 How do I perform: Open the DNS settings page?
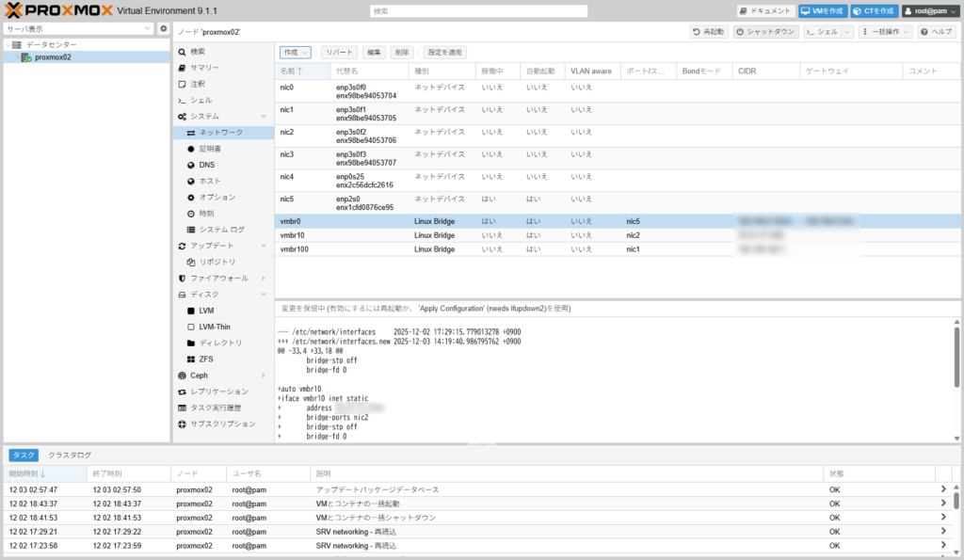tap(206, 165)
